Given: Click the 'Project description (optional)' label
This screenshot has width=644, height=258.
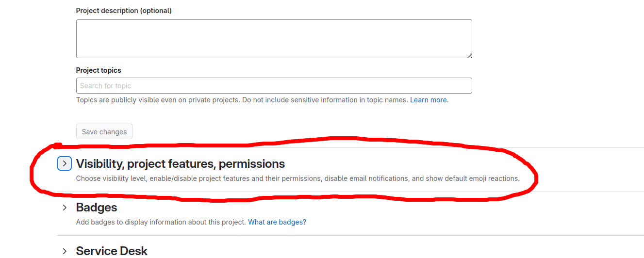Looking at the screenshot, I should pyautogui.click(x=124, y=11).
